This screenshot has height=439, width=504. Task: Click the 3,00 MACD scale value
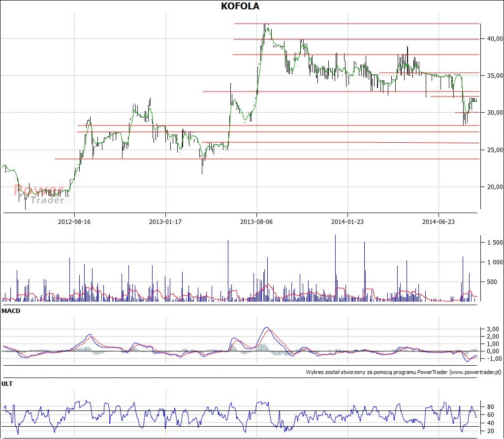493,329
